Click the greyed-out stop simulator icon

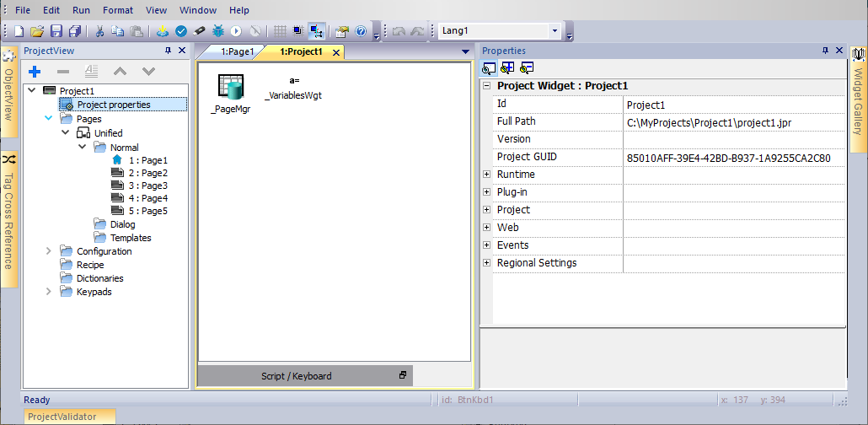coord(255,31)
